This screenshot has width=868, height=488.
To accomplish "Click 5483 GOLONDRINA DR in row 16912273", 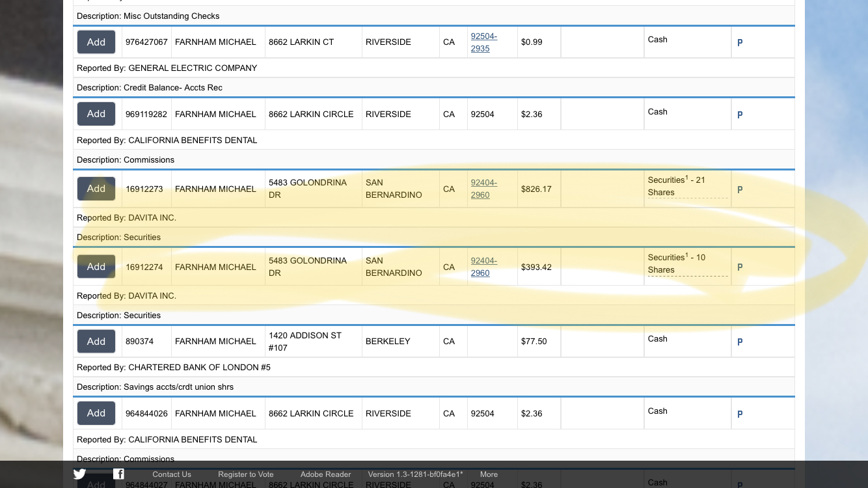I will point(308,189).
